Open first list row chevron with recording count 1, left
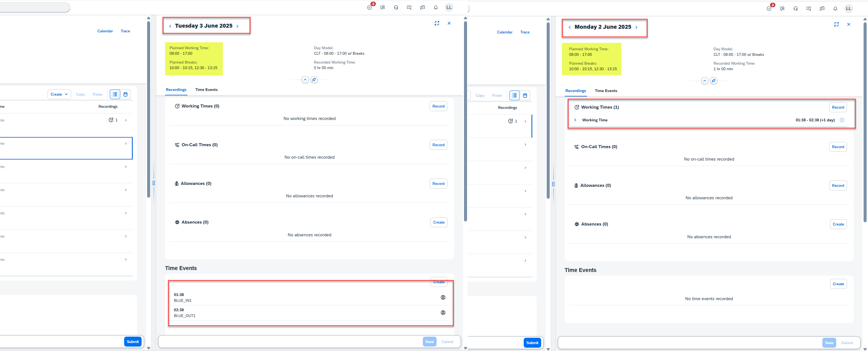This screenshot has height=351, width=868. (x=126, y=120)
